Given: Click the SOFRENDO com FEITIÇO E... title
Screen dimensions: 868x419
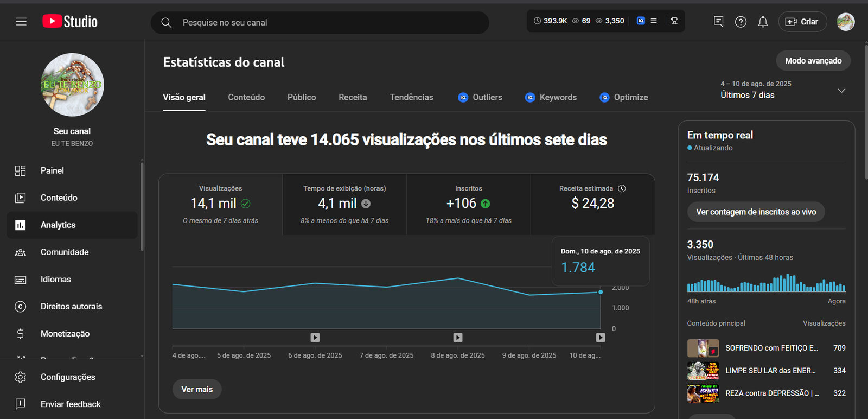Looking at the screenshot, I should tap(771, 348).
